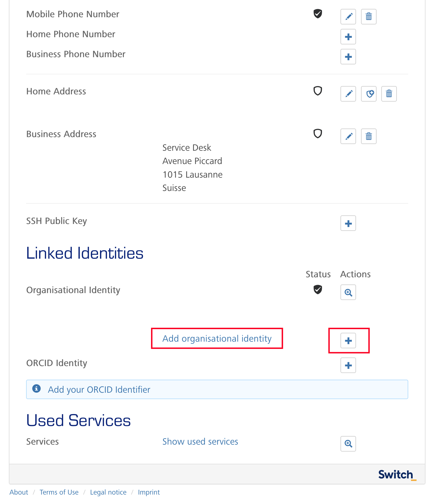Click plus button for organisational identity
Viewport: 431px width, 504px height.
tap(348, 341)
